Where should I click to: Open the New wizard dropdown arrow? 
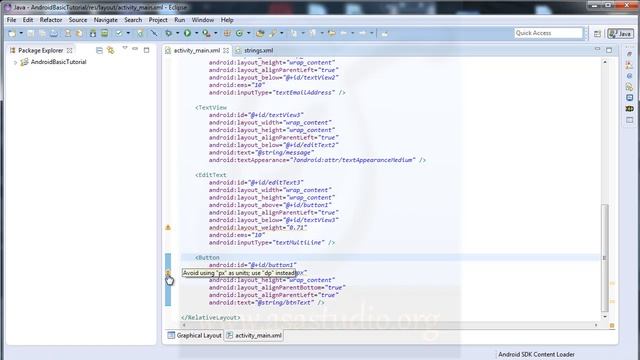(21, 33)
